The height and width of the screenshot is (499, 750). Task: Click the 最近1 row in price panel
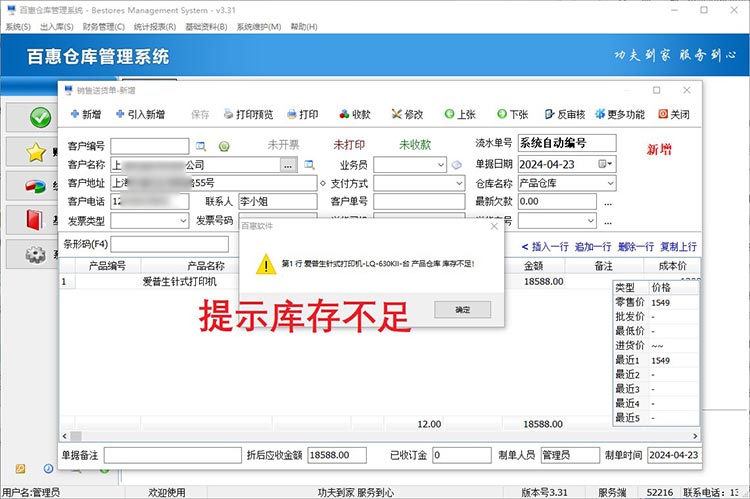656,360
